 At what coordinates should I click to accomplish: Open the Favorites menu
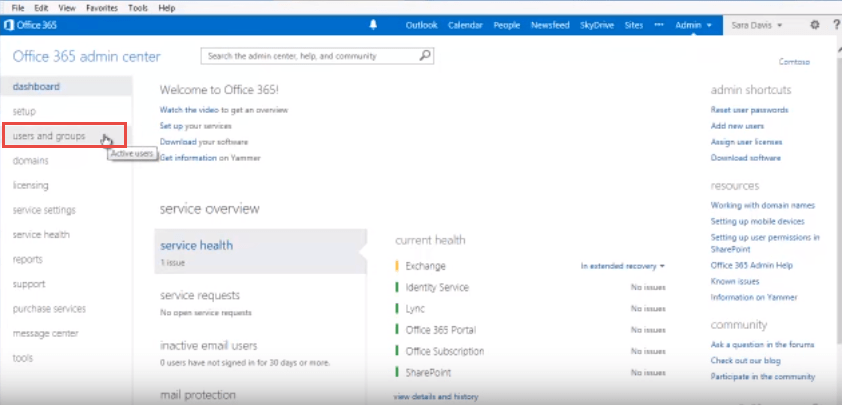tap(102, 8)
